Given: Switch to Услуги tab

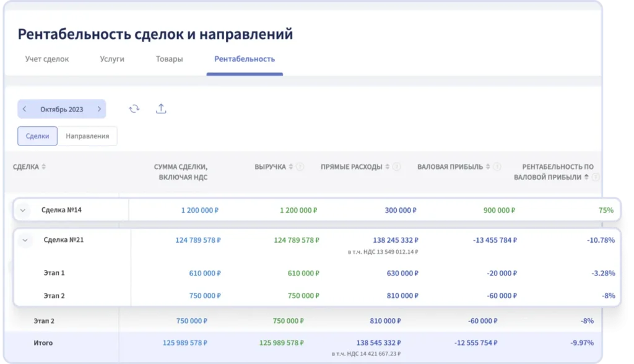Looking at the screenshot, I should point(112,59).
